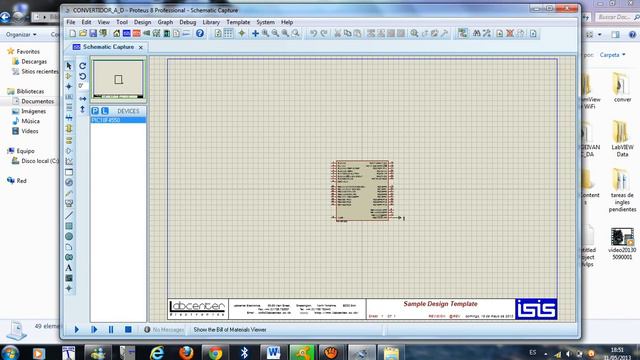
Task: Click the Pause simulation button
Action: [111, 329]
